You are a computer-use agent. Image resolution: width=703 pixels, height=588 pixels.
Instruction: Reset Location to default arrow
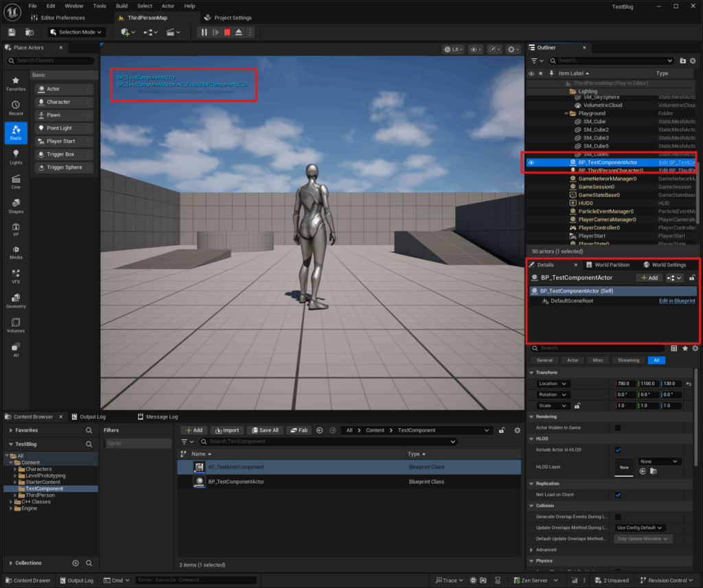(x=689, y=384)
